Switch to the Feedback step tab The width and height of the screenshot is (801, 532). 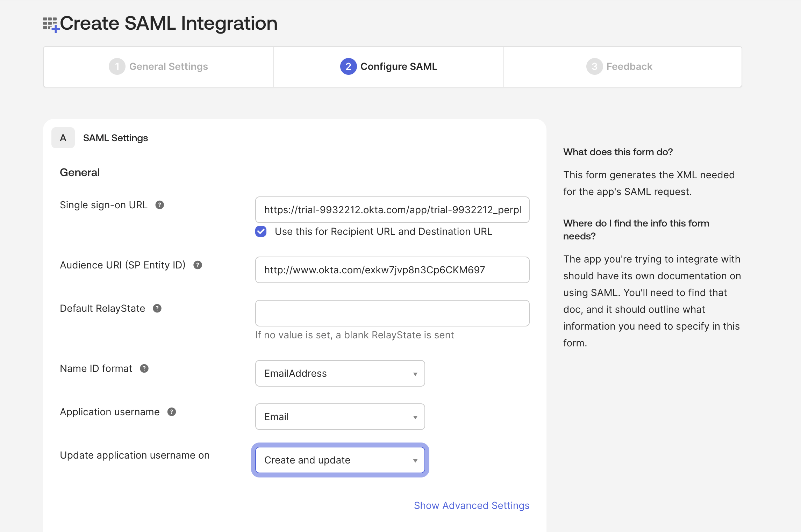tap(623, 67)
